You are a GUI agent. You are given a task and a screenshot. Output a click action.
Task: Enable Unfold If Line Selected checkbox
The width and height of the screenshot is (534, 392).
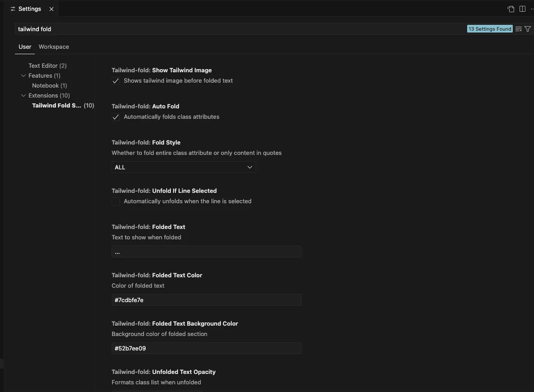click(116, 201)
